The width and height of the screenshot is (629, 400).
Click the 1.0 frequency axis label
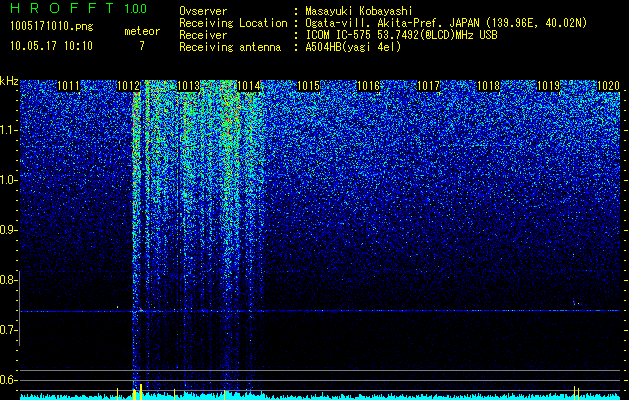coord(8,180)
